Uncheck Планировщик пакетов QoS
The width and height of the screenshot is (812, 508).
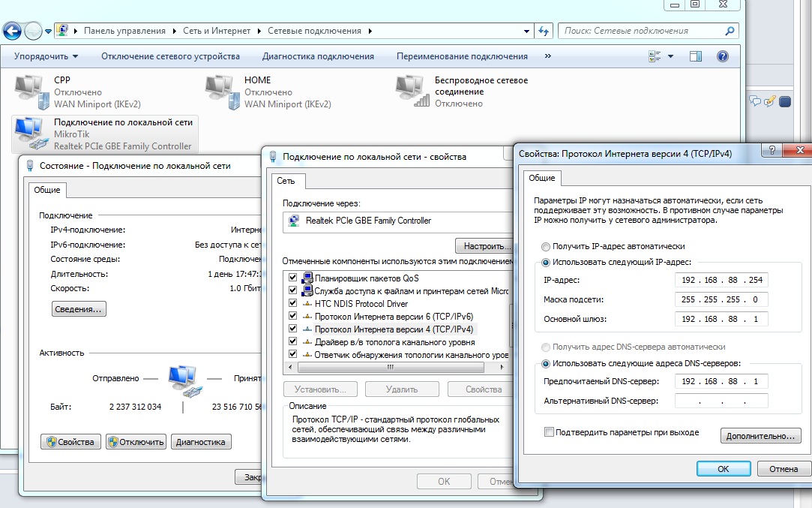tap(292, 278)
